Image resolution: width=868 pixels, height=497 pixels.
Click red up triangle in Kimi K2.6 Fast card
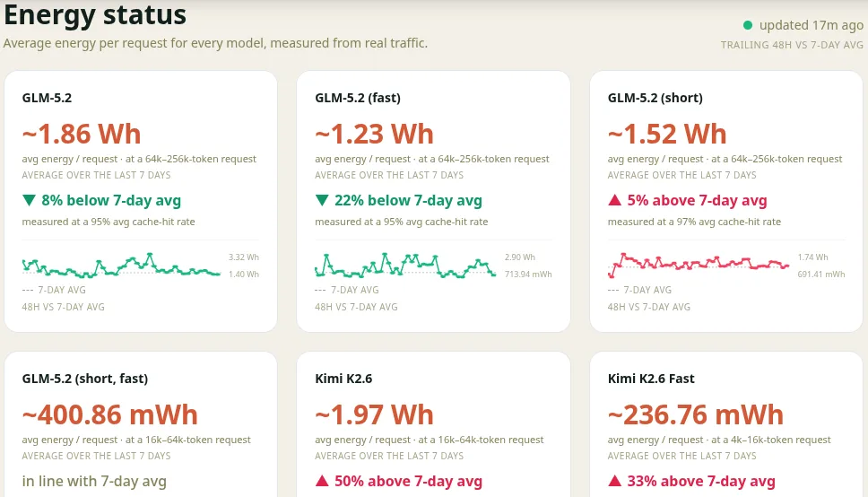(x=614, y=481)
